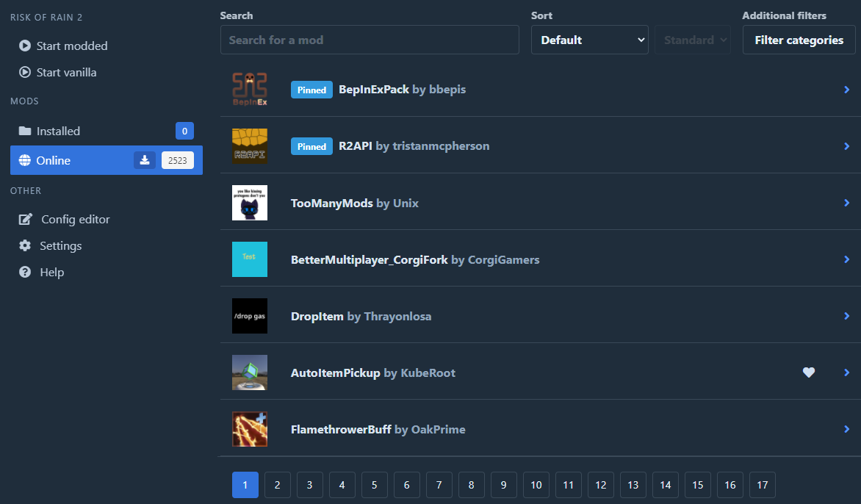Open the Help page
The height and width of the screenshot is (504, 861).
pyautogui.click(x=106, y=272)
